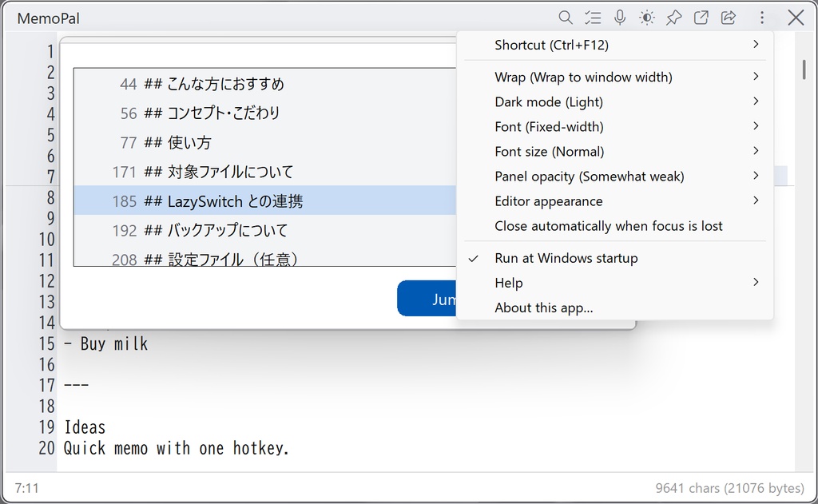Select heading at line 171 対象ファイルについて

click(265, 172)
